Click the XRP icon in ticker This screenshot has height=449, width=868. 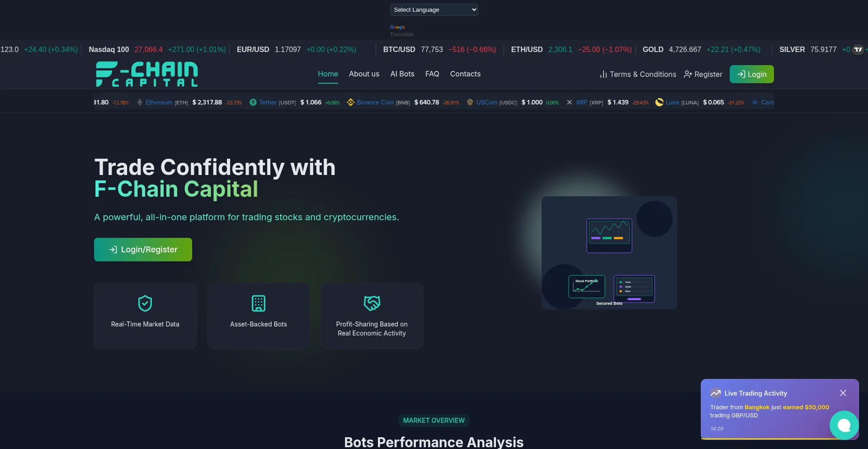tap(570, 102)
